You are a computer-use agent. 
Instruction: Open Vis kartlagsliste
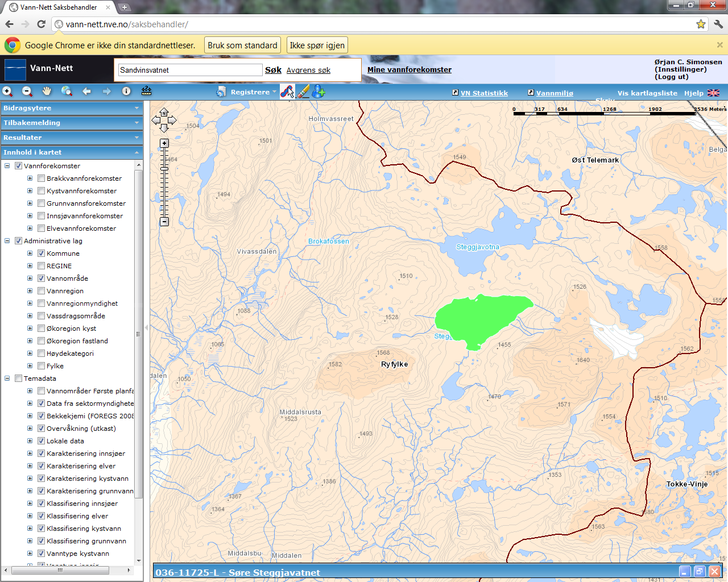coord(647,93)
